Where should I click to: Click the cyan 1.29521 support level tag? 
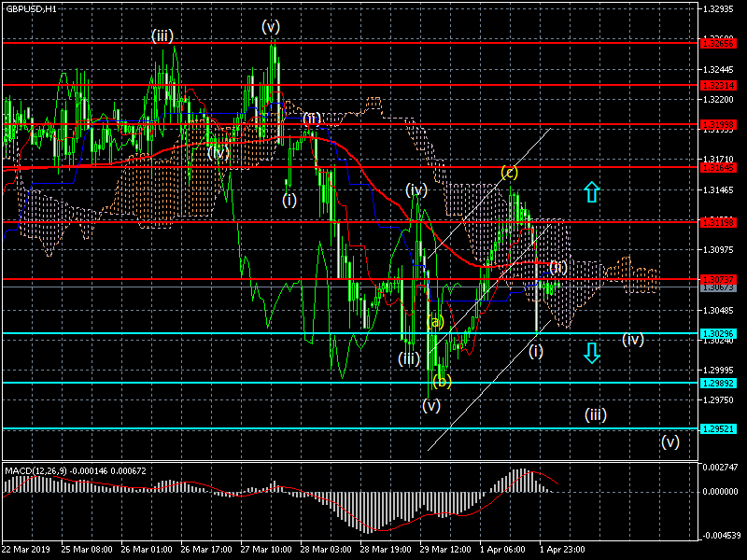721,428
